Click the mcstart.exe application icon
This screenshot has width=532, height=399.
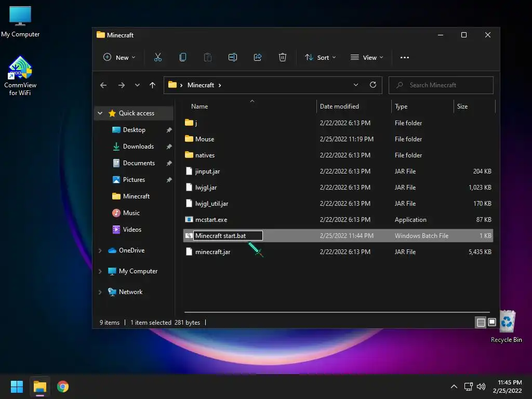189,220
